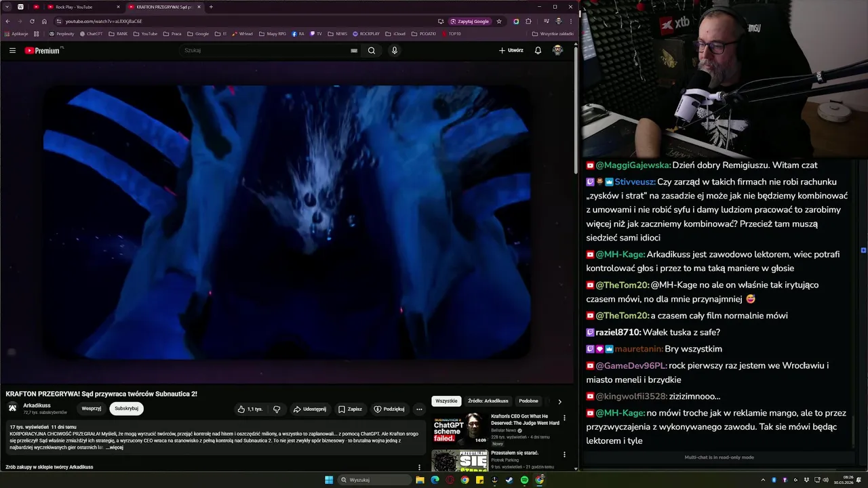Image resolution: width=868 pixels, height=488 pixels.
Task: Open the YouTube account avatar menu
Action: pyautogui.click(x=557, y=50)
